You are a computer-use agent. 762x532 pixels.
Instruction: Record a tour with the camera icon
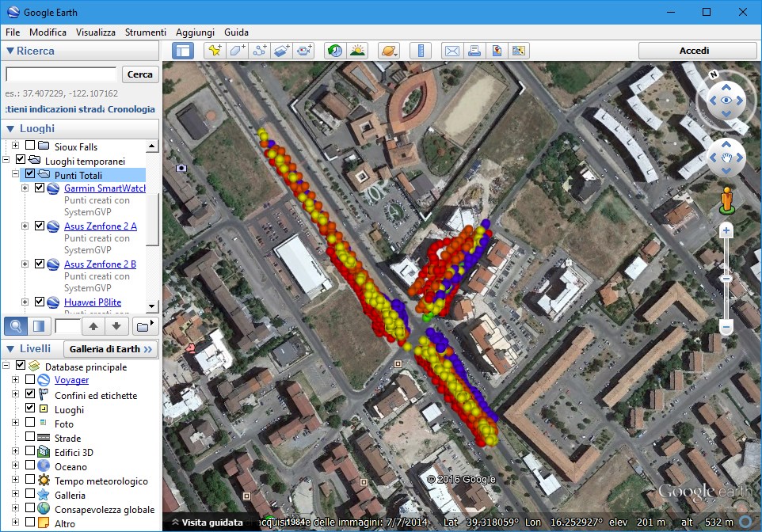[304, 51]
